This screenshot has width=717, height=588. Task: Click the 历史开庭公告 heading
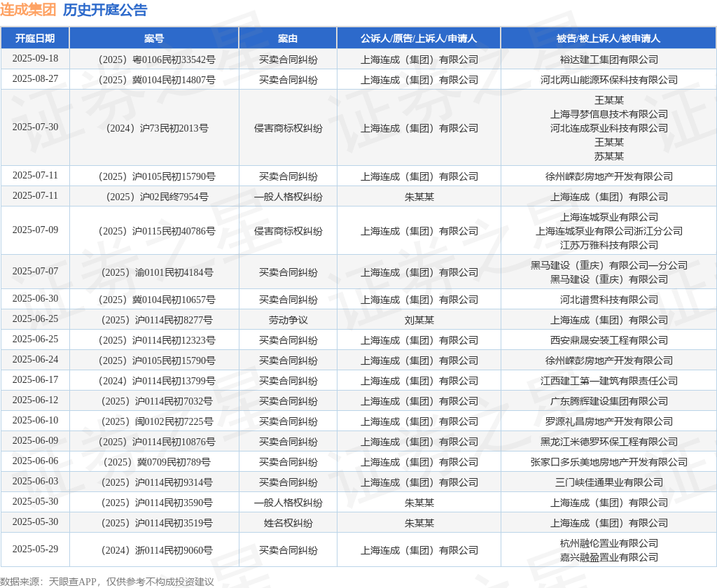coord(105,10)
